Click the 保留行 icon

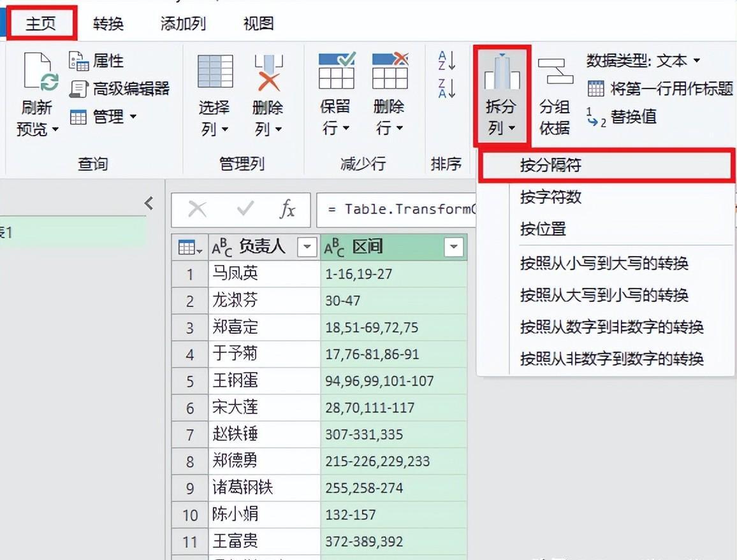click(x=336, y=71)
